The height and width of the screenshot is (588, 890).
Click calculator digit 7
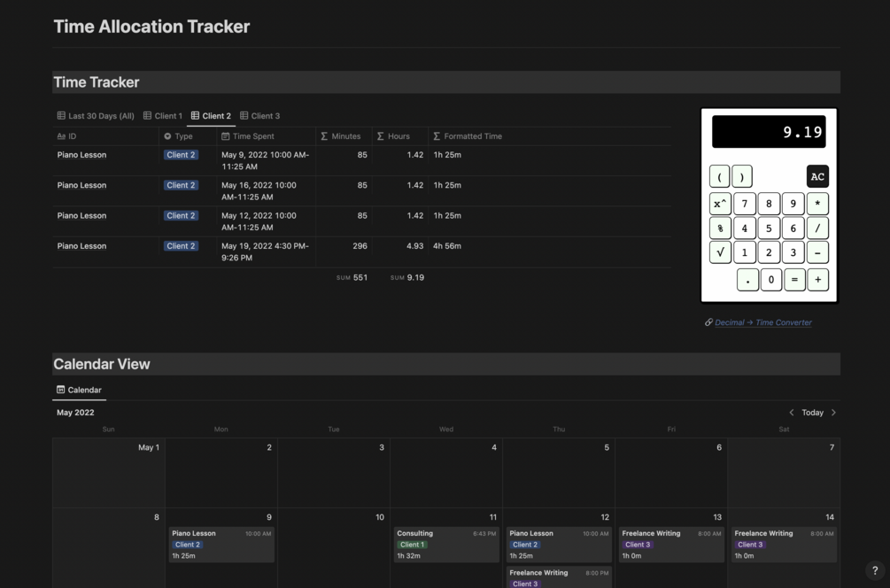[x=745, y=204]
